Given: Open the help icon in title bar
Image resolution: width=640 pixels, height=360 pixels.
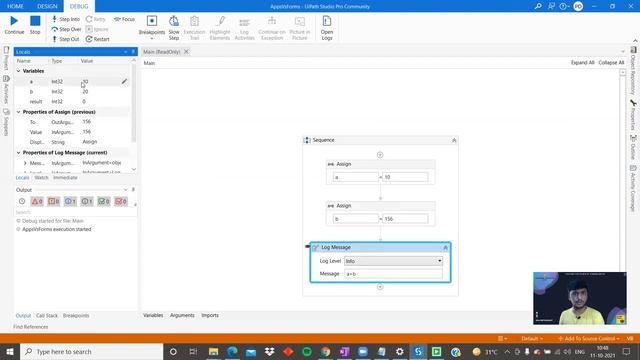Looking at the screenshot, I should (564, 6).
